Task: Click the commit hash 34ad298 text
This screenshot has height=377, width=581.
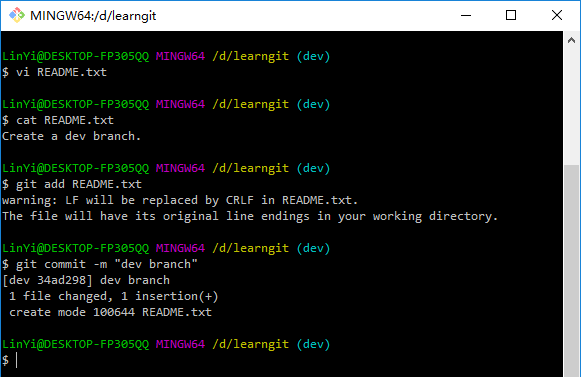Action: coord(62,280)
